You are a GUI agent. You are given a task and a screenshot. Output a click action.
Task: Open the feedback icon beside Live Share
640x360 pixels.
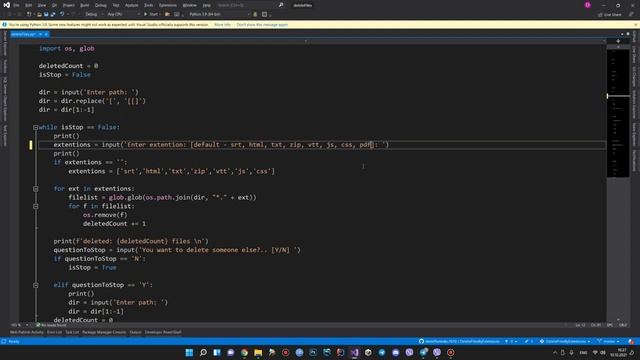click(631, 14)
